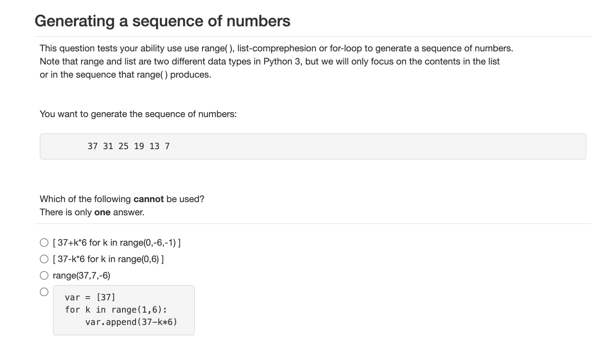Click the sequence '37 31 25 19 13 7'
Viewport: 599px width, 364px height.
pos(129,146)
